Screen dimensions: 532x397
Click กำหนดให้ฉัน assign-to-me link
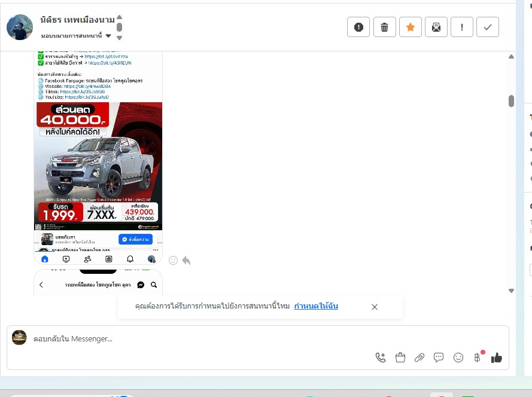tap(316, 306)
